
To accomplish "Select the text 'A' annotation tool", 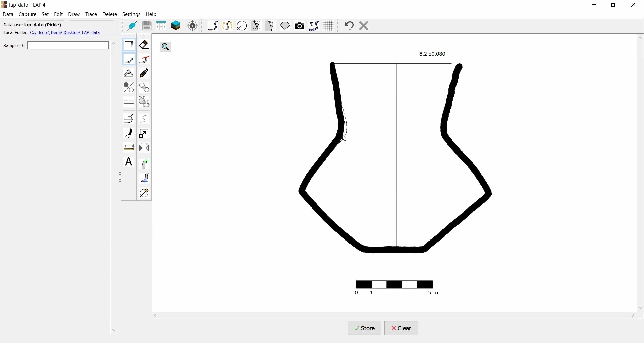I will (129, 162).
